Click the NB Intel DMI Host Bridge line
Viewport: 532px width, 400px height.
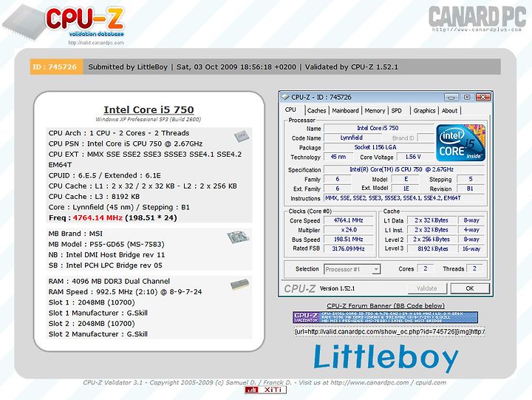coord(106,255)
